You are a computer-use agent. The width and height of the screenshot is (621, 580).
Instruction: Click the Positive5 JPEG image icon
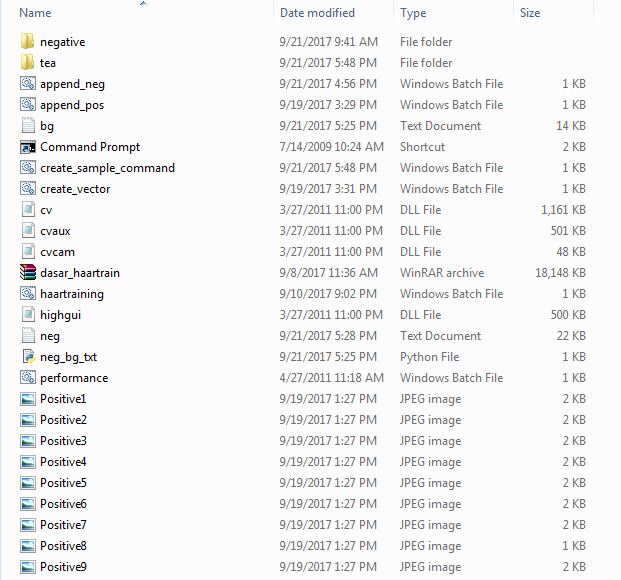[28, 483]
